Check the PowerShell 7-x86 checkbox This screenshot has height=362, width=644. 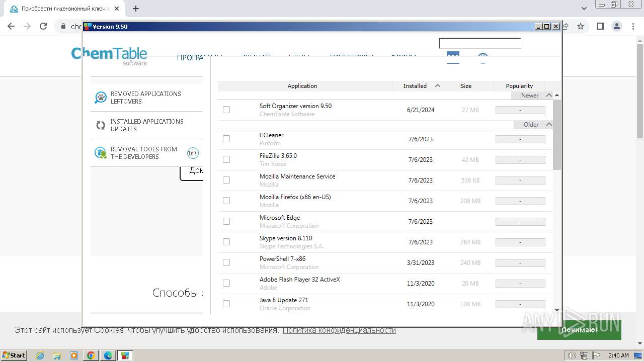point(226,262)
